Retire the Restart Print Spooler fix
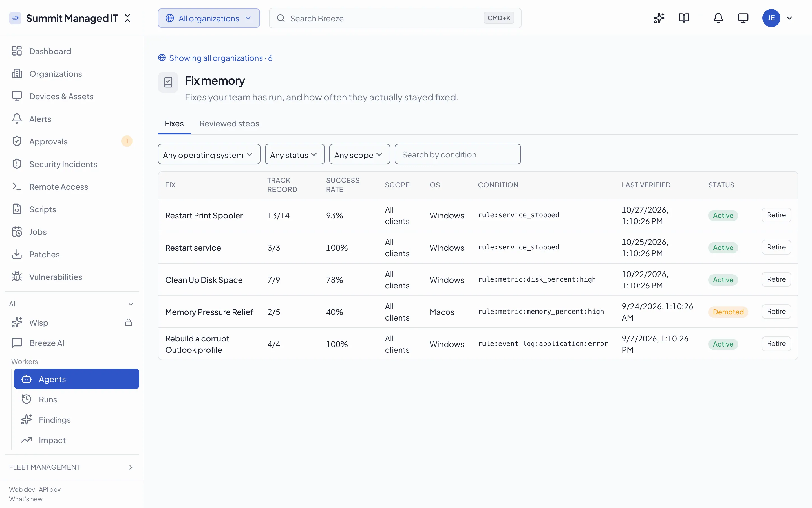This screenshot has height=508, width=812. [x=776, y=215]
